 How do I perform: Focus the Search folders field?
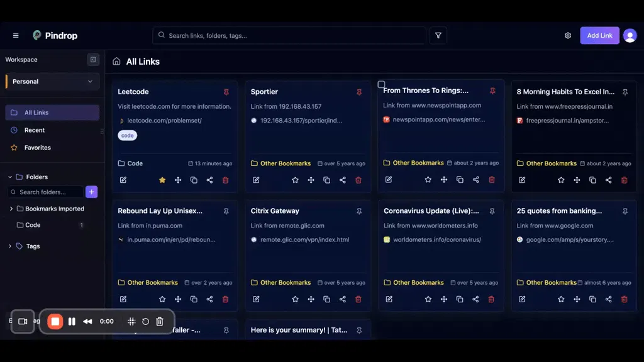(x=45, y=192)
